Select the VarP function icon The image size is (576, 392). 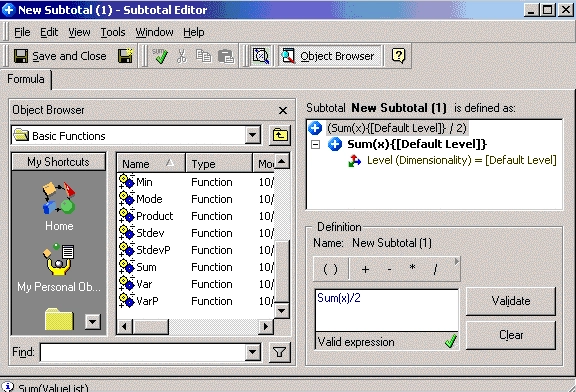point(127,301)
